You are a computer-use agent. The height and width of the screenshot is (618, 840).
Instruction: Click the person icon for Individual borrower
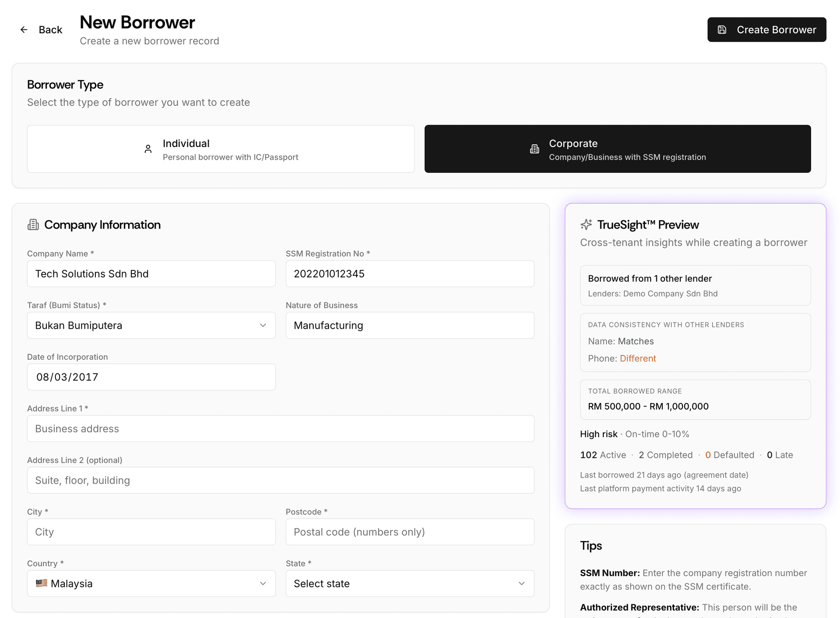tap(148, 148)
